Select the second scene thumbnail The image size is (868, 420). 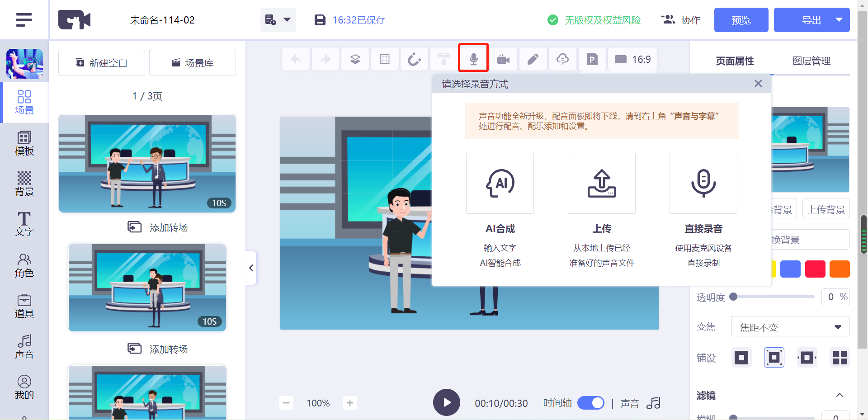coord(147,288)
